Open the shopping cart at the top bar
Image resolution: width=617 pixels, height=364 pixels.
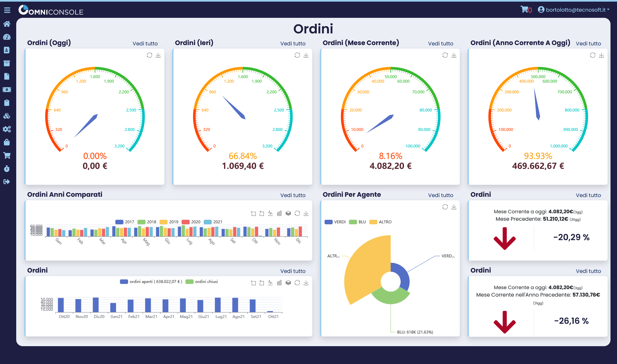524,9
